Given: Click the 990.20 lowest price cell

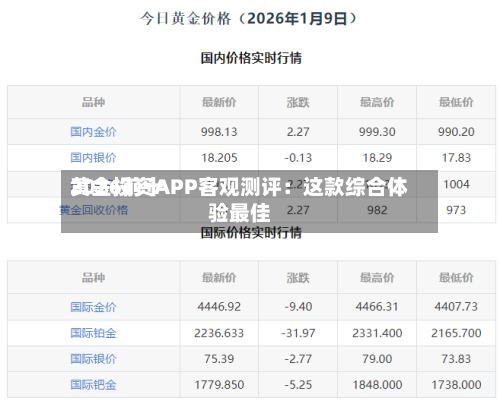Looking at the screenshot, I should (456, 132).
